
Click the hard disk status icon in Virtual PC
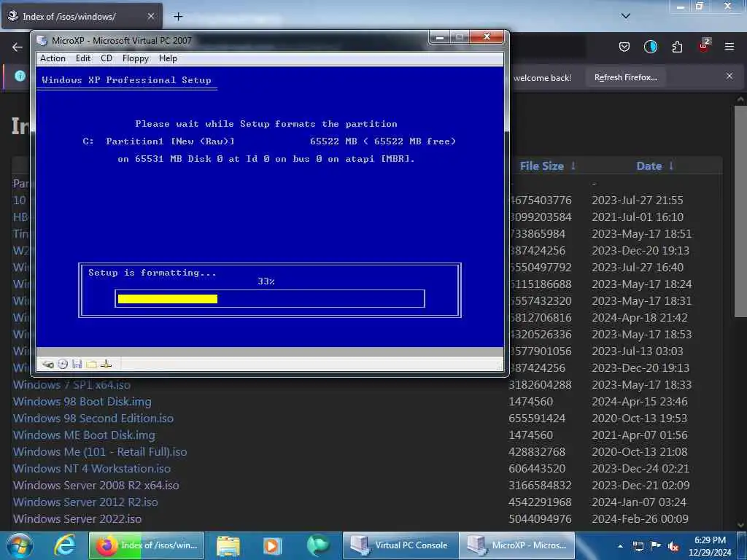pos(48,365)
